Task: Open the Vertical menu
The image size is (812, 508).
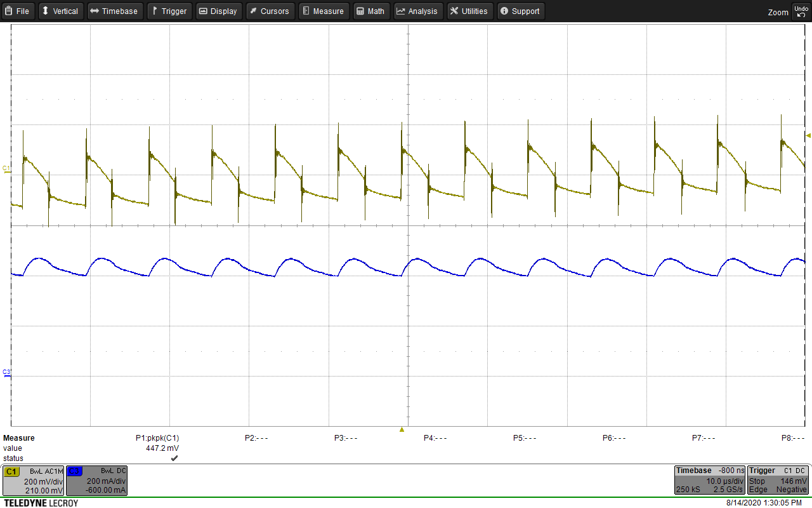Action: 60,11
